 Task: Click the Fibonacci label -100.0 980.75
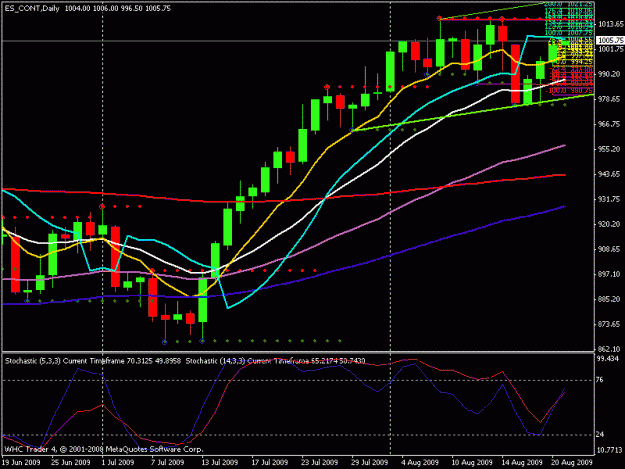click(x=570, y=91)
